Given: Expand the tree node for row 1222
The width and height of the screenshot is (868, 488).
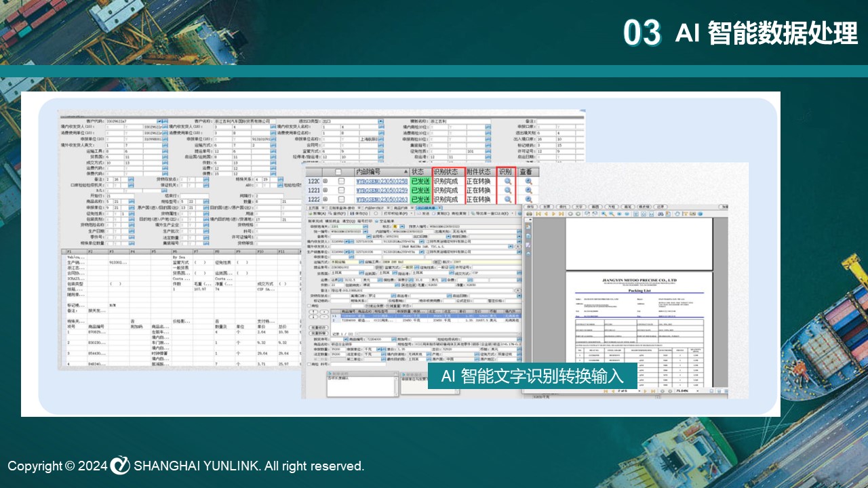Looking at the screenshot, I should [x=325, y=200].
